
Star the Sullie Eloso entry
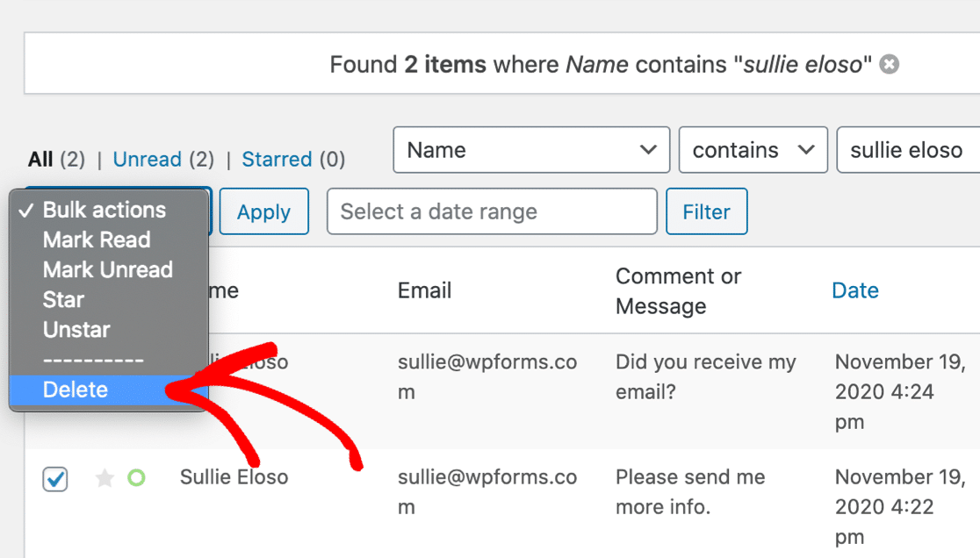(x=104, y=479)
